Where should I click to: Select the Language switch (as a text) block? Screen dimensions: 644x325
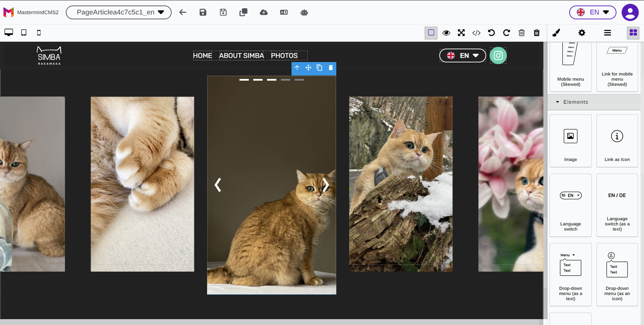(x=617, y=205)
